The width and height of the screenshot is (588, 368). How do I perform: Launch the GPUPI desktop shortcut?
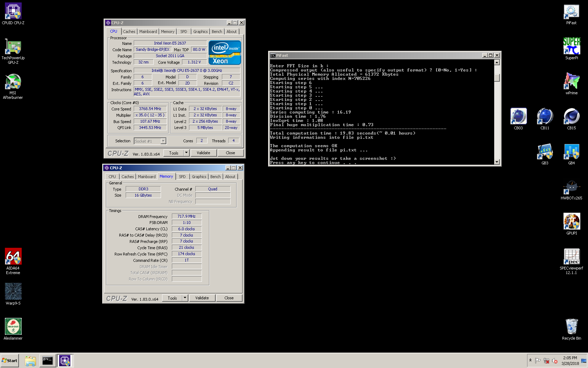click(x=571, y=224)
